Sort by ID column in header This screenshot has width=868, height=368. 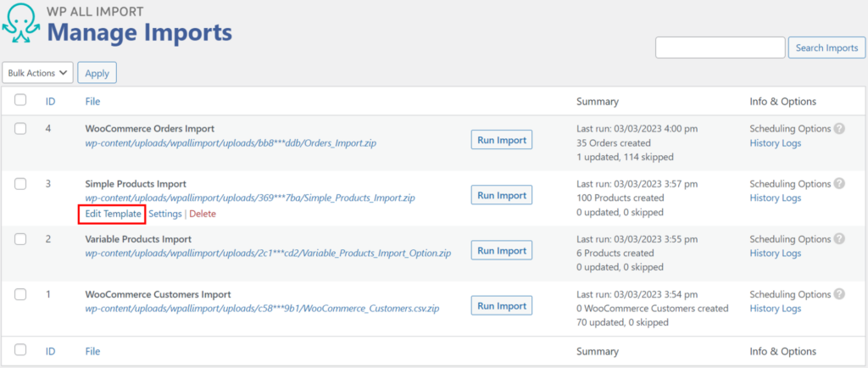[x=51, y=101]
